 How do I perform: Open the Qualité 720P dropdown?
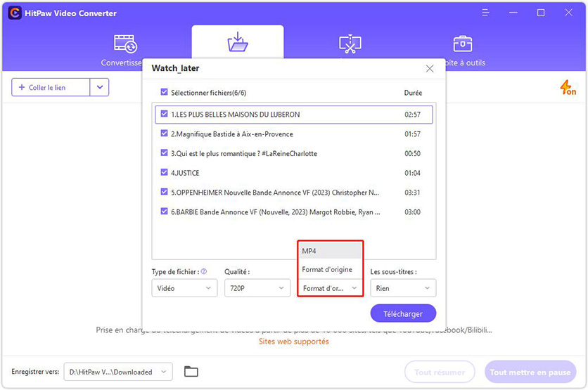(257, 288)
